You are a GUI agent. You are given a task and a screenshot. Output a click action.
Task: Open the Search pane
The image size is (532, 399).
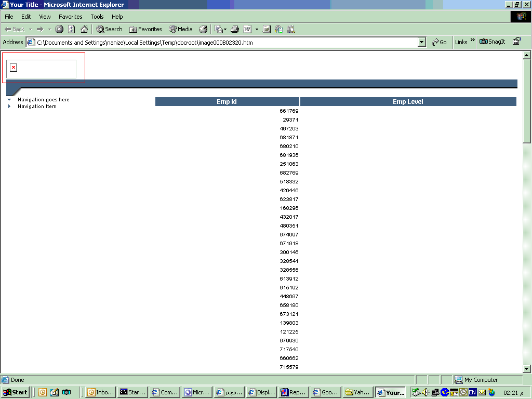[x=109, y=29]
